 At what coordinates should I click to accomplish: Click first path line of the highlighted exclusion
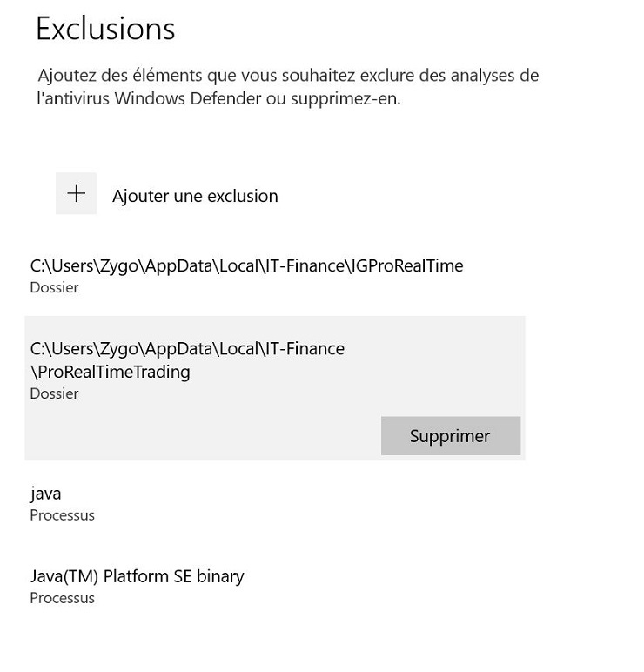187,349
